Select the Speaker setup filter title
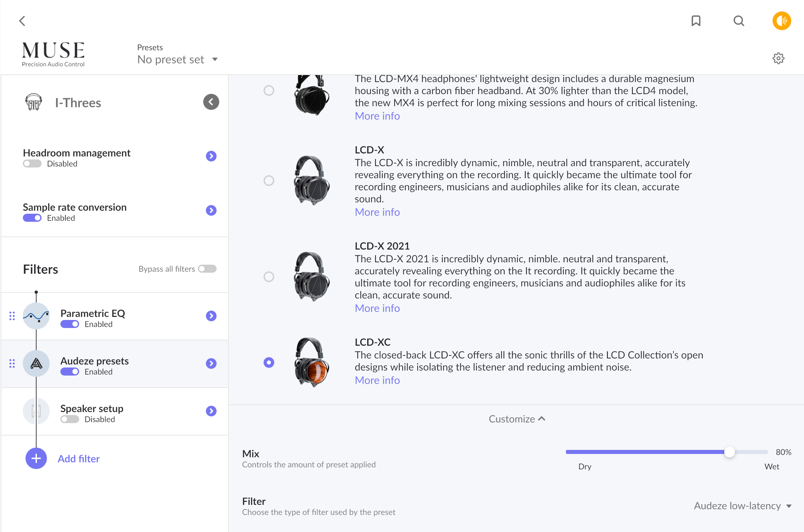 (x=92, y=408)
